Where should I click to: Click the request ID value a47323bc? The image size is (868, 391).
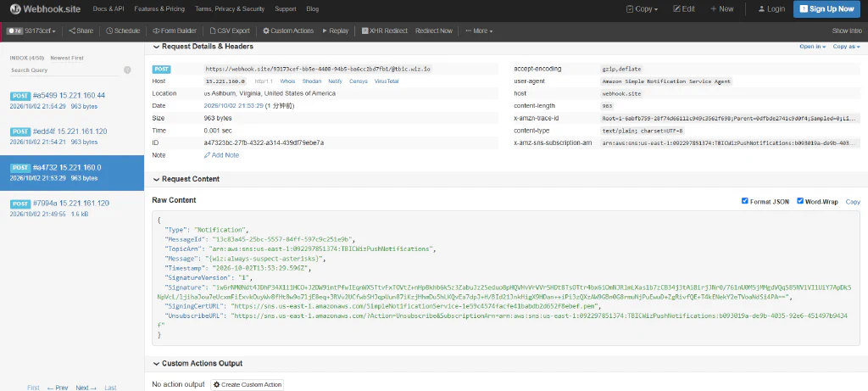pyautogui.click(x=264, y=142)
